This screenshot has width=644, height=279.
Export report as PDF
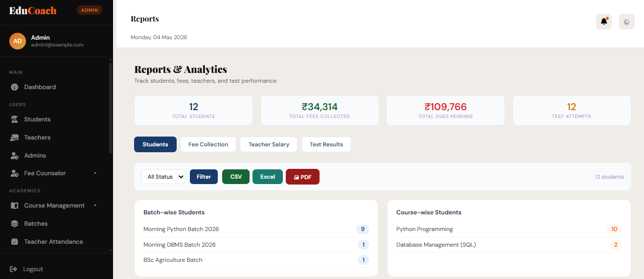(302, 177)
